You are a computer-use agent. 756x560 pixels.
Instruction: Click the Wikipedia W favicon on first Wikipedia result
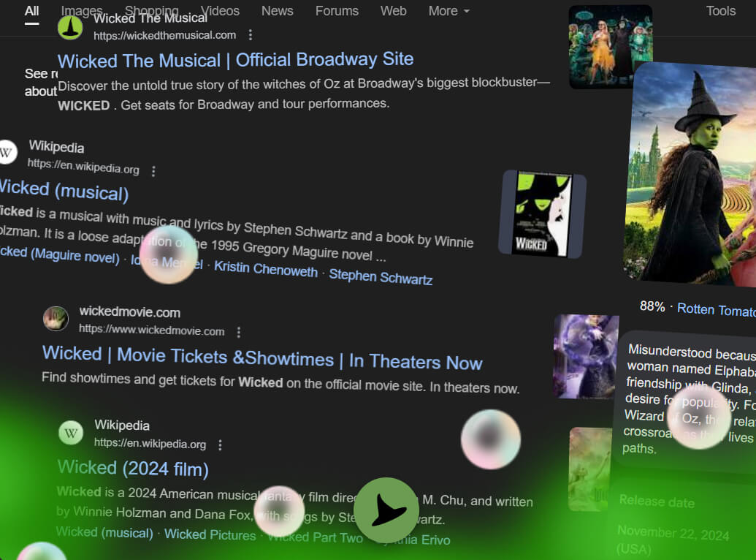(7, 152)
